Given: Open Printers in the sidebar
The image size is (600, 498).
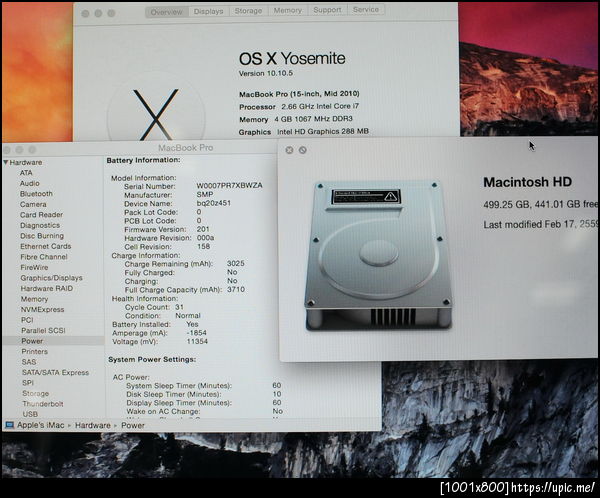Looking at the screenshot, I should 34,351.
